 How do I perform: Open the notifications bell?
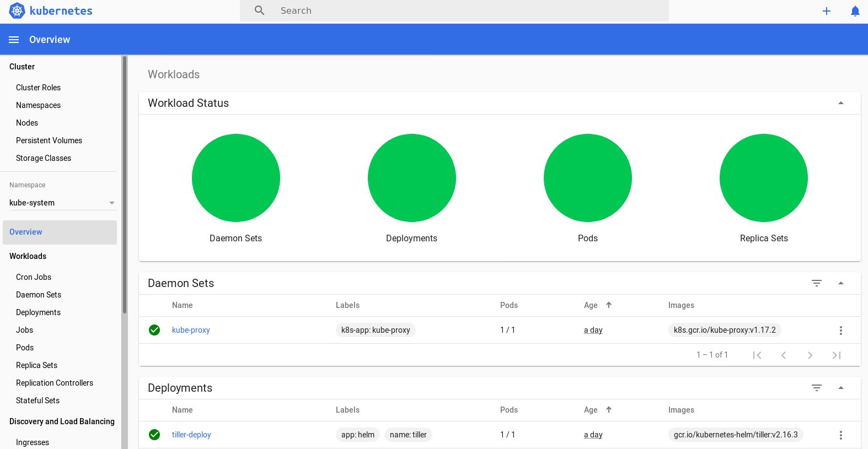pyautogui.click(x=855, y=11)
